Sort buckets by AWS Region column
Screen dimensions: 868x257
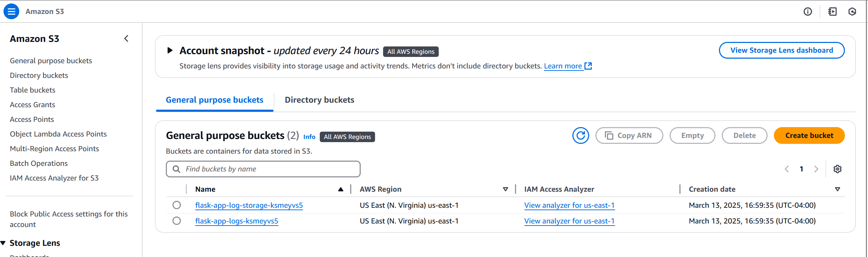coord(505,189)
